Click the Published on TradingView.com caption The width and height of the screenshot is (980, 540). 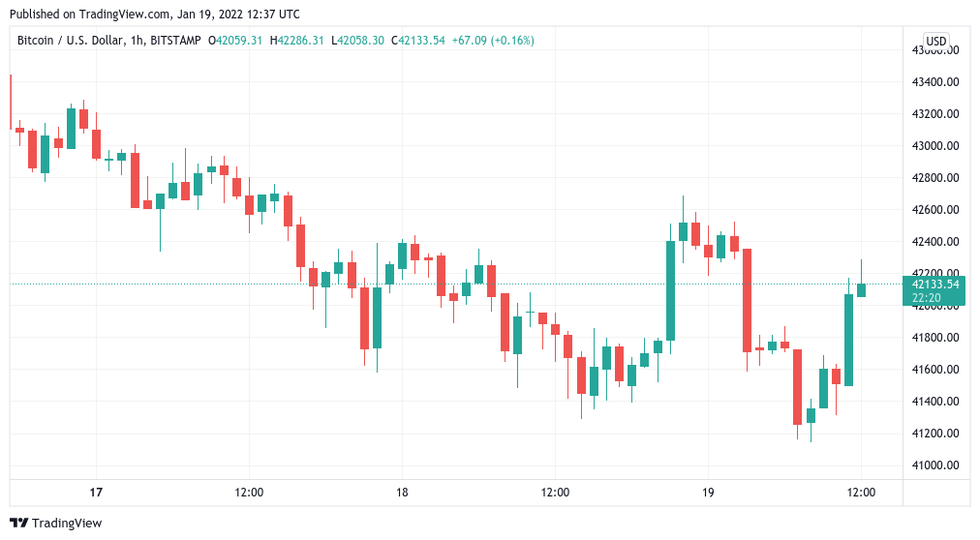[154, 14]
